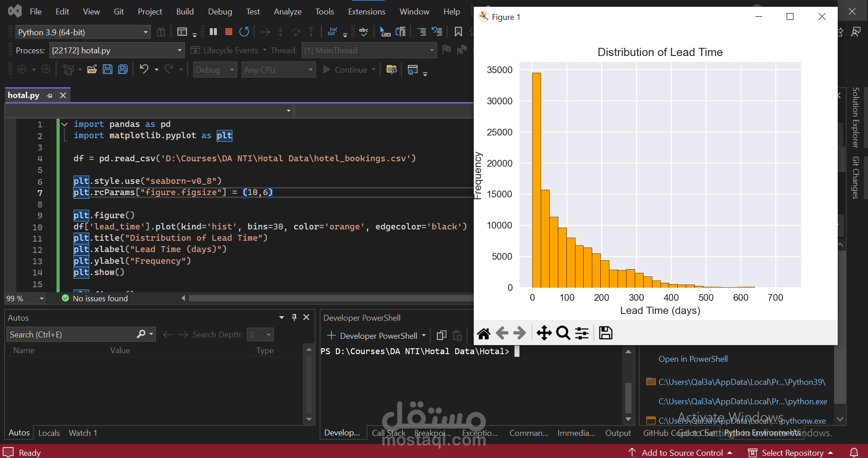Screen dimensions: 868x458
Task: Activate the zoom-to-rectangle magnifier tool
Action: point(563,333)
